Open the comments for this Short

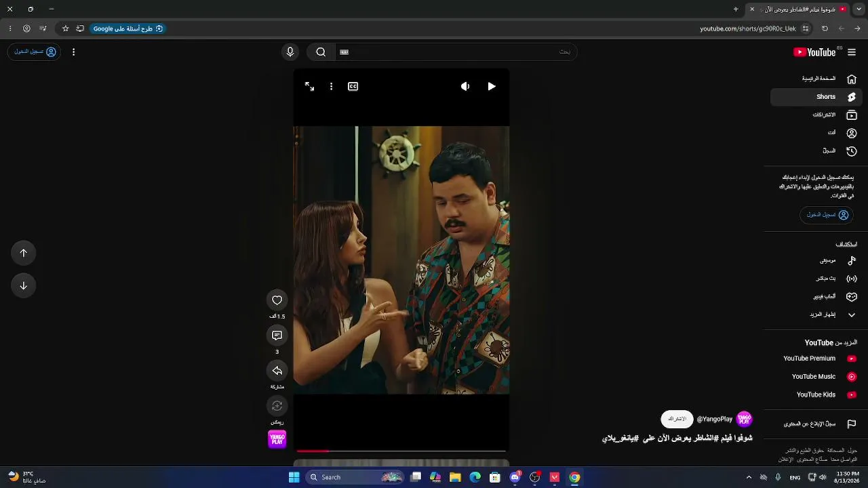277,335
